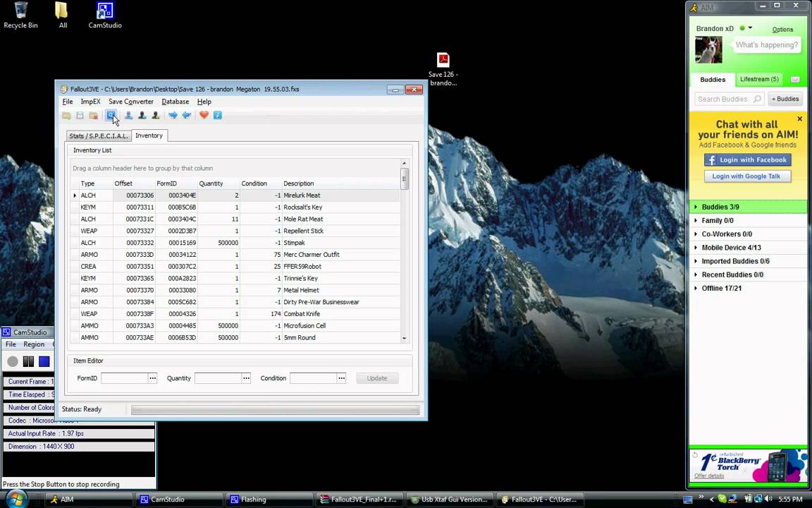The image size is (812, 508).
Task: Click the red heart icon in Fallout3VE toolbar
Action: tap(204, 115)
